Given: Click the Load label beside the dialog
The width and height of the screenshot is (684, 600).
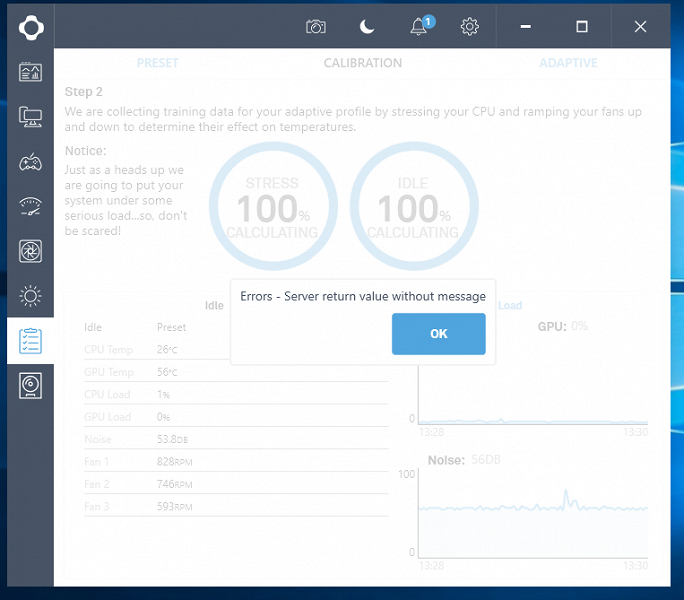Looking at the screenshot, I should tap(510, 305).
